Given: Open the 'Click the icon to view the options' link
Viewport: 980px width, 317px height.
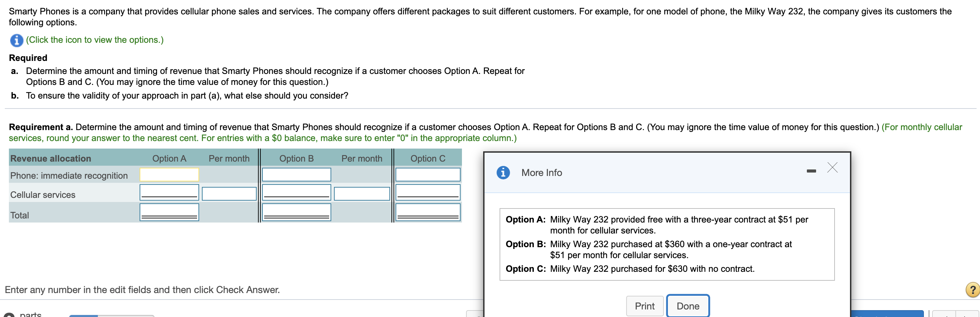Looking at the screenshot, I should [x=95, y=40].
